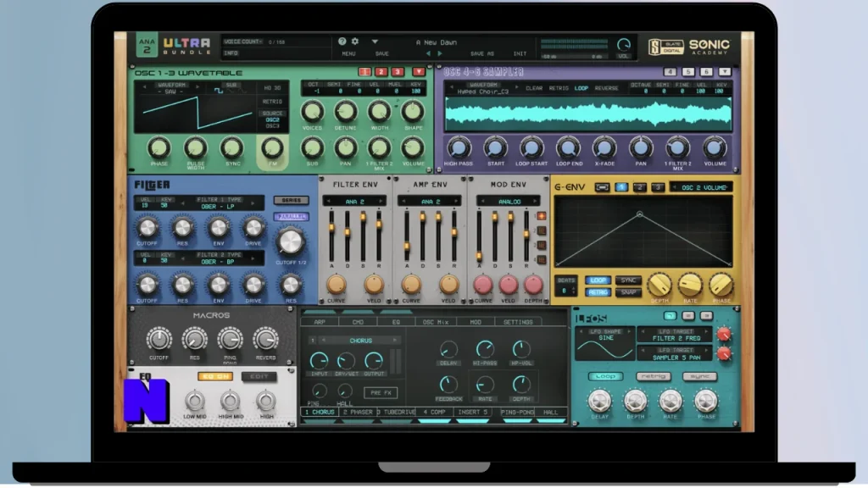Select Mod Env slot 1 orange button
The width and height of the screenshot is (868, 488).
(542, 216)
